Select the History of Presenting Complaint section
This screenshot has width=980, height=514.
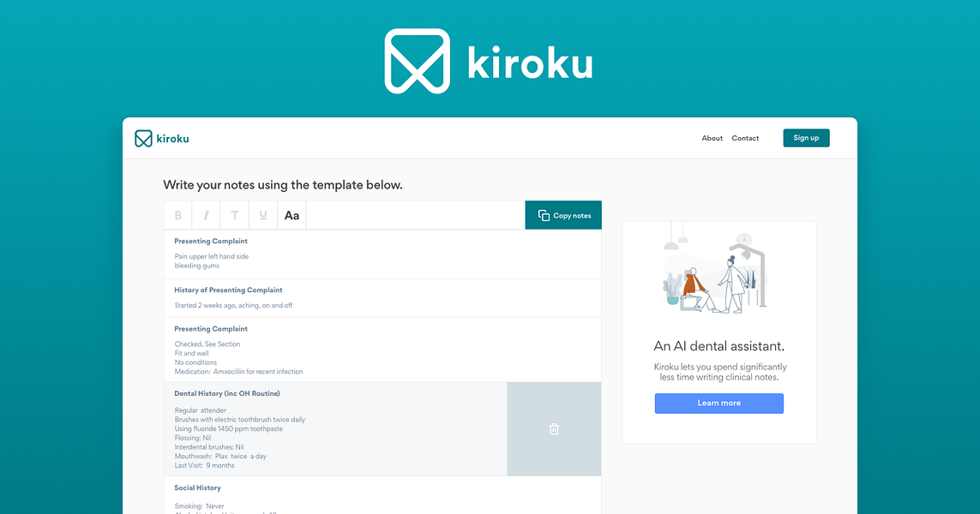228,290
